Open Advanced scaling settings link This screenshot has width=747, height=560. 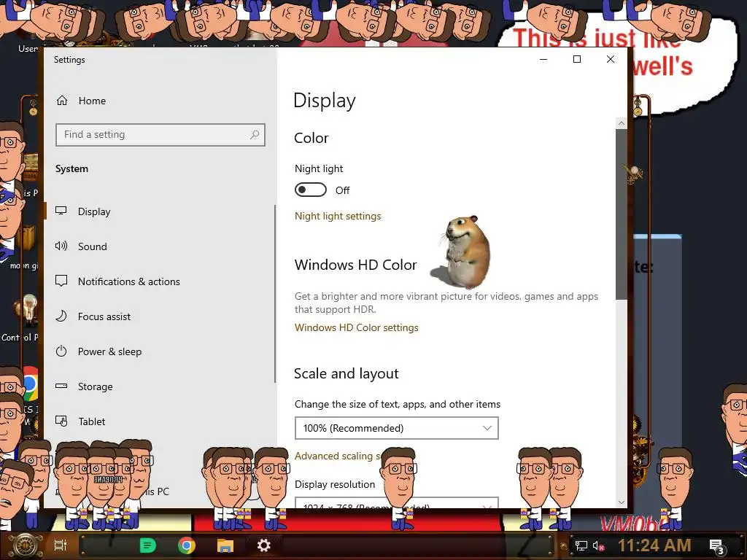tap(338, 456)
